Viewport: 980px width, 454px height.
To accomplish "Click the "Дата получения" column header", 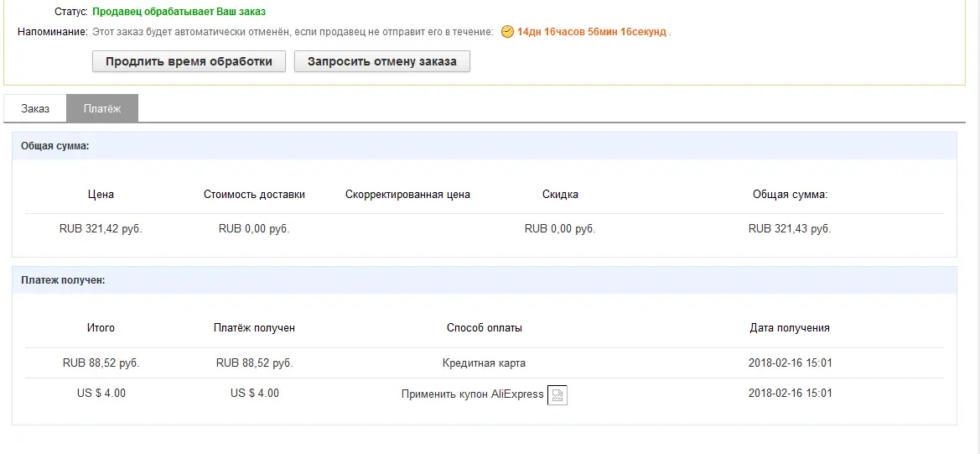I will coord(790,327).
